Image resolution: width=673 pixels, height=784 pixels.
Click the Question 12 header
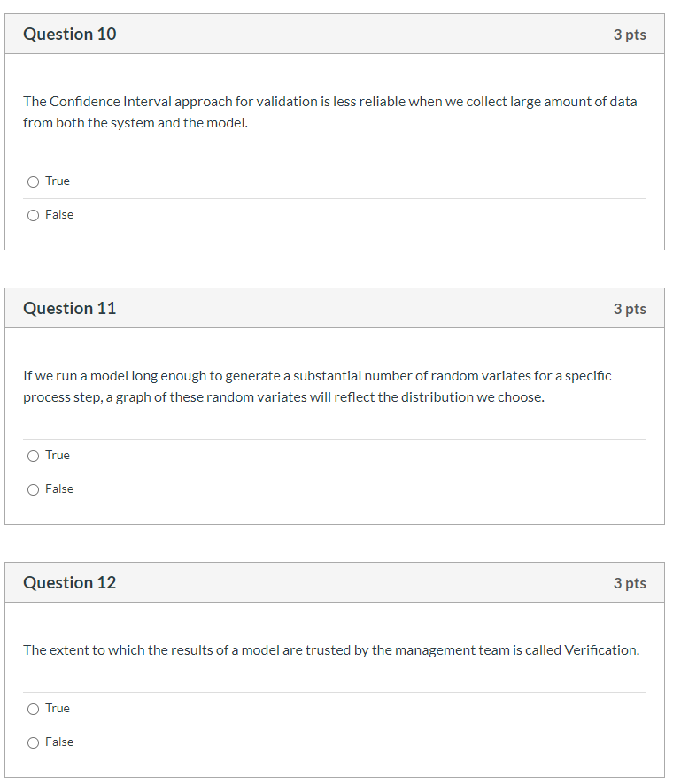(69, 582)
